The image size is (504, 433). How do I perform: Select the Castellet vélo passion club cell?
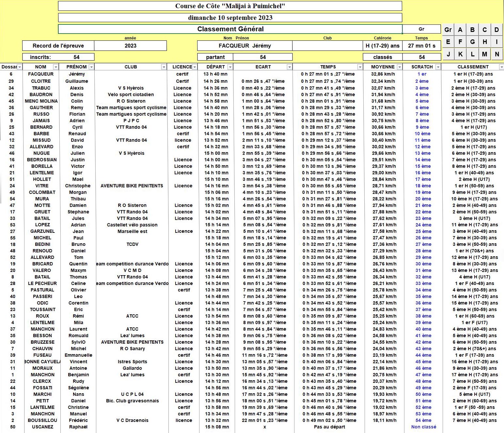pyautogui.click(x=132, y=225)
